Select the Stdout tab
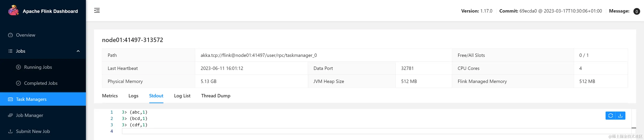Screen dimensions: 644x140 click(x=156, y=96)
